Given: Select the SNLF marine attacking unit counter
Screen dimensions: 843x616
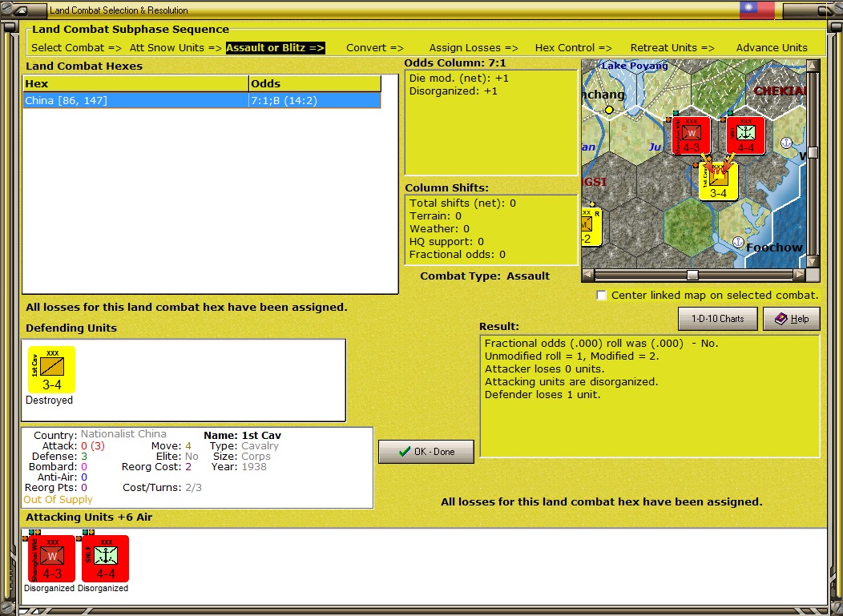Looking at the screenshot, I should coord(106,558).
